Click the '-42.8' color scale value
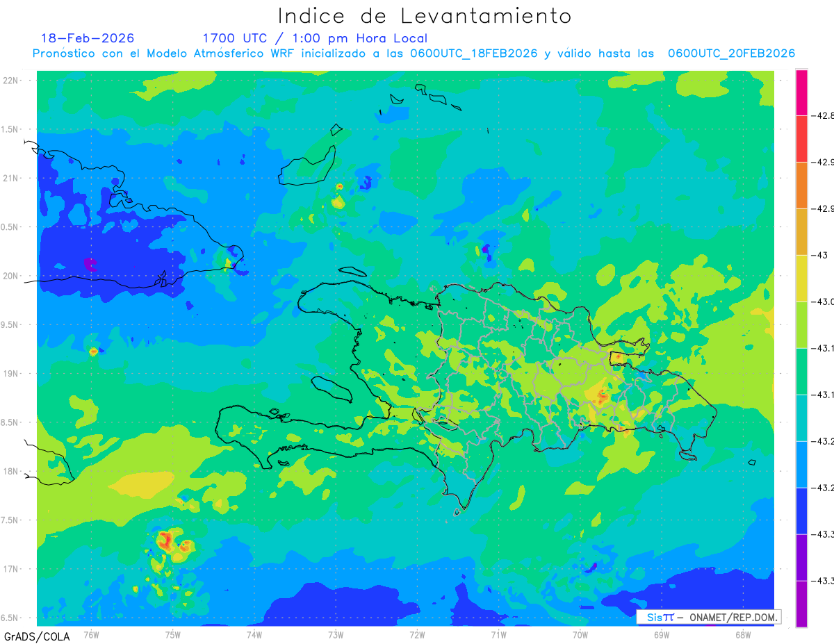 [822, 115]
